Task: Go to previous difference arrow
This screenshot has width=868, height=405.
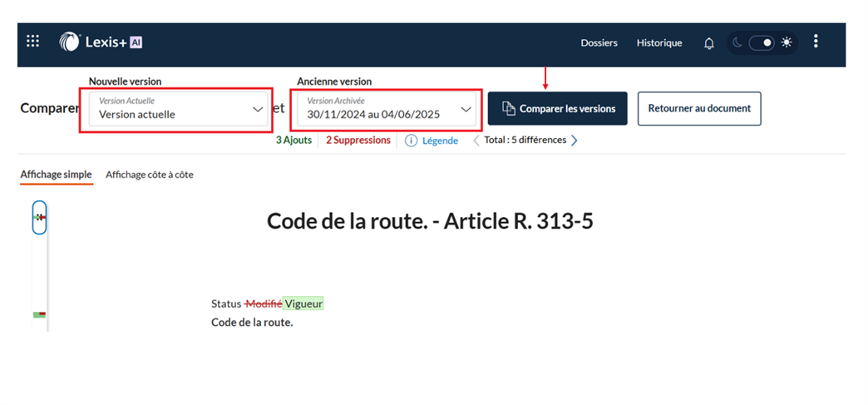Action: (476, 141)
